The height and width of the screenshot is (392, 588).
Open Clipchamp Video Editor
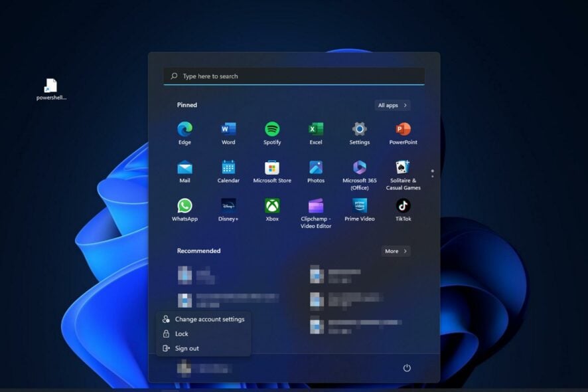(316, 213)
